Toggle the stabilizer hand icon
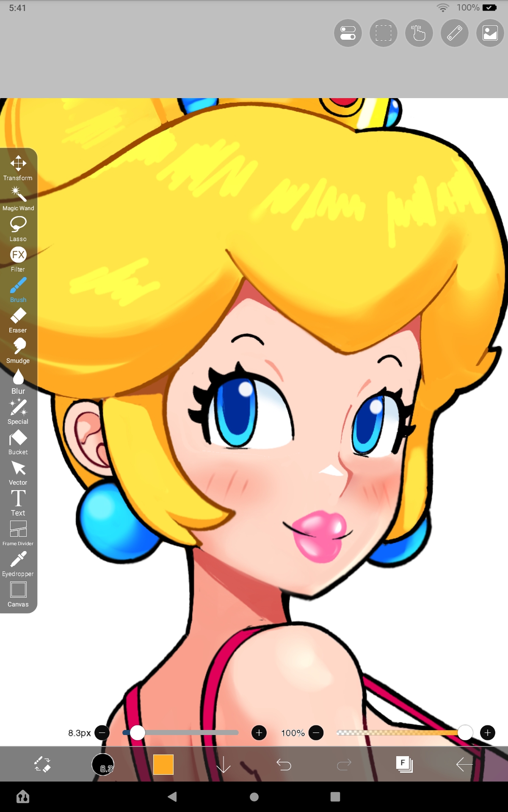The height and width of the screenshot is (812, 508). (x=419, y=33)
